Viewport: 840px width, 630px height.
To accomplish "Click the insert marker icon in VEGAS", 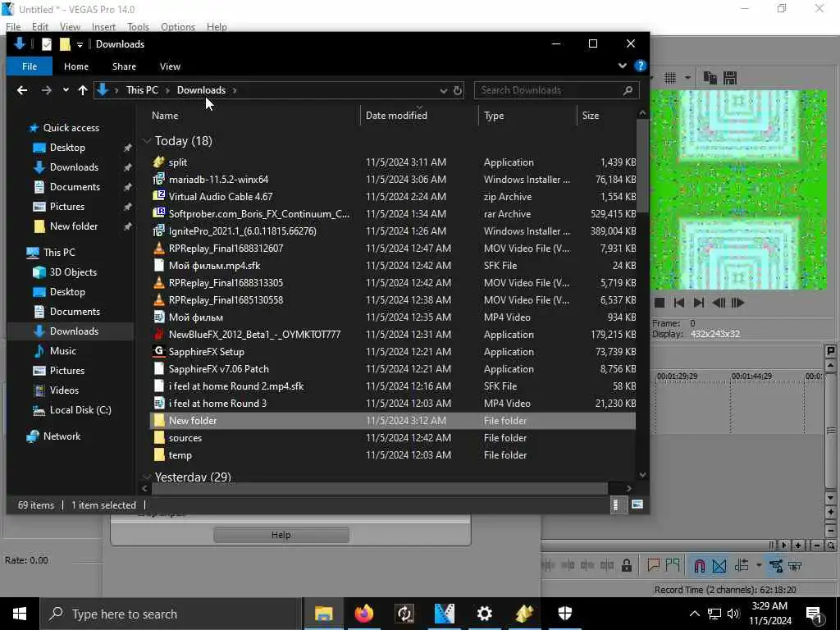I will [x=654, y=565].
